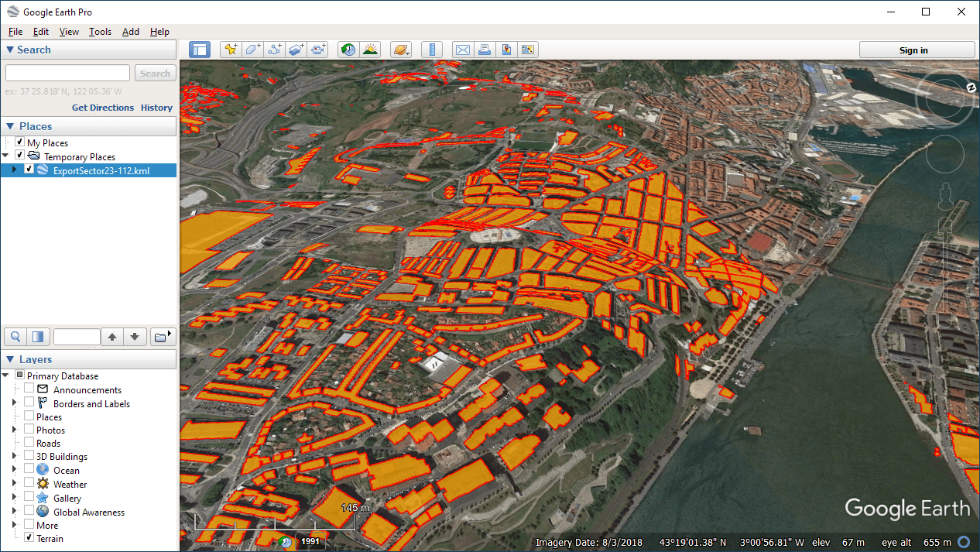Screen dimensions: 980x552
Task: Select the Add Polygon tool
Action: tap(252, 50)
